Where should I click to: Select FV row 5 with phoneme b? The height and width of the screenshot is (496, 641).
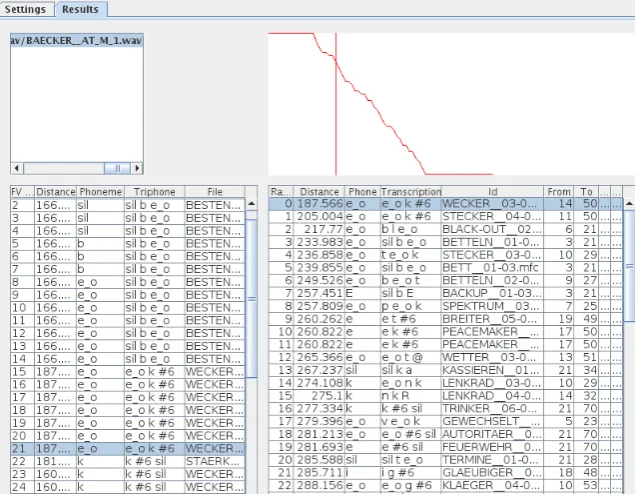128,243
